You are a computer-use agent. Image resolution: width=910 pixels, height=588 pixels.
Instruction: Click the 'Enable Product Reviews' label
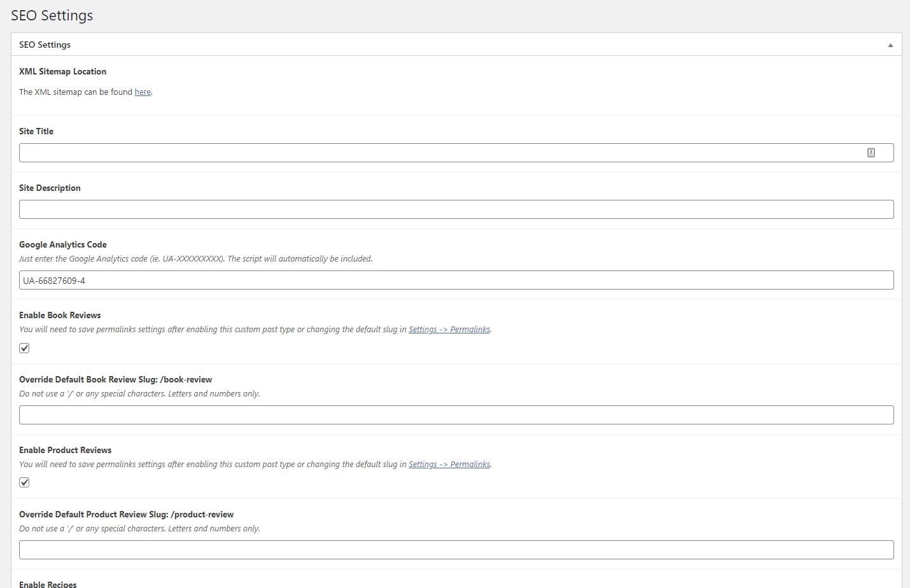pos(65,450)
